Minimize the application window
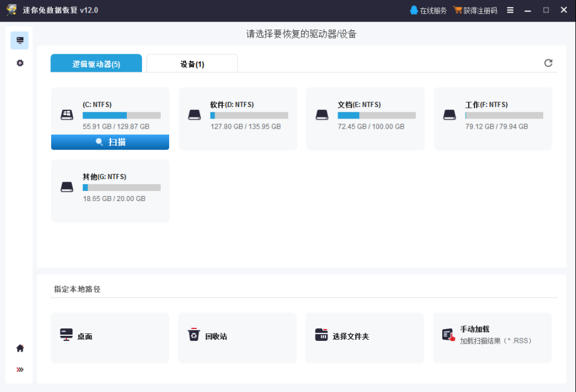 coord(528,10)
